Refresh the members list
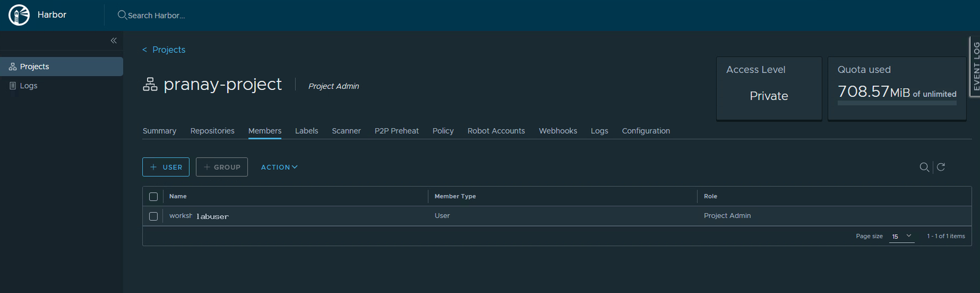980x293 pixels. 941,167
